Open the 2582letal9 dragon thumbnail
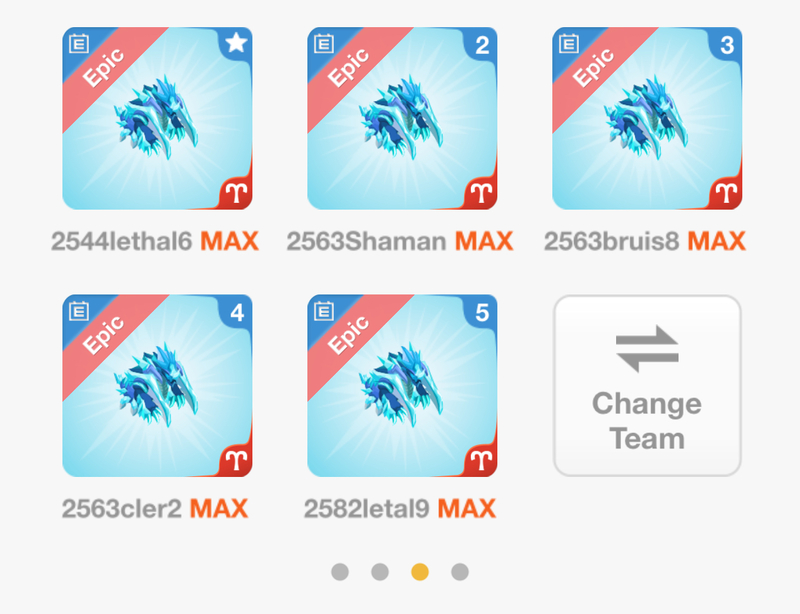Image resolution: width=800 pixels, height=614 pixels. 402,385
